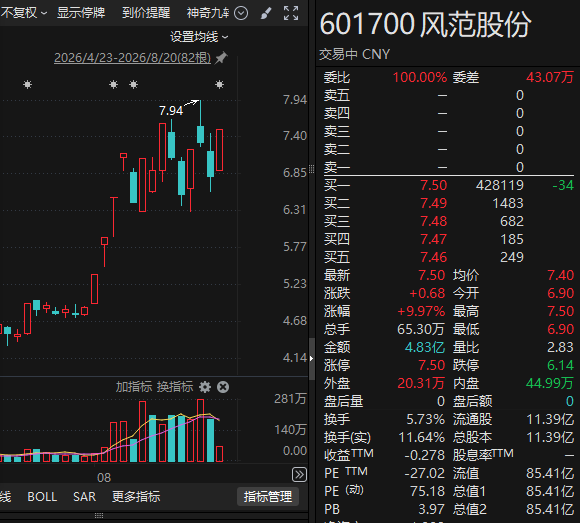Toggle fullscreen chart icon
This screenshot has height=523, width=580.
click(x=291, y=13)
